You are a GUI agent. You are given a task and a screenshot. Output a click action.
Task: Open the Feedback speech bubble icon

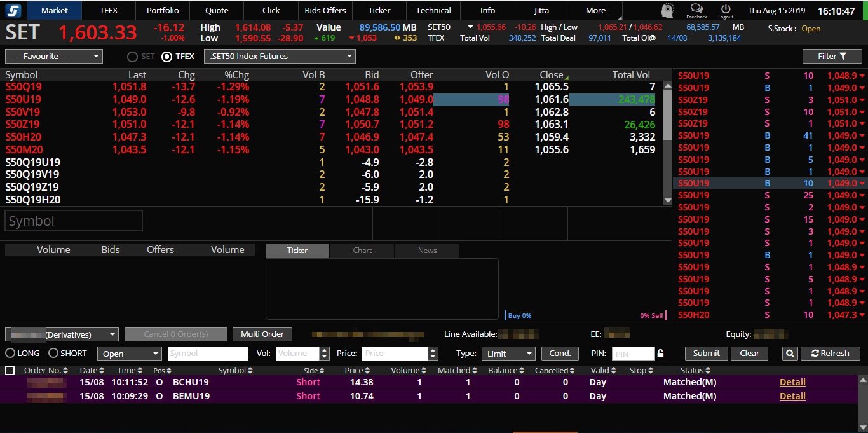(696, 9)
